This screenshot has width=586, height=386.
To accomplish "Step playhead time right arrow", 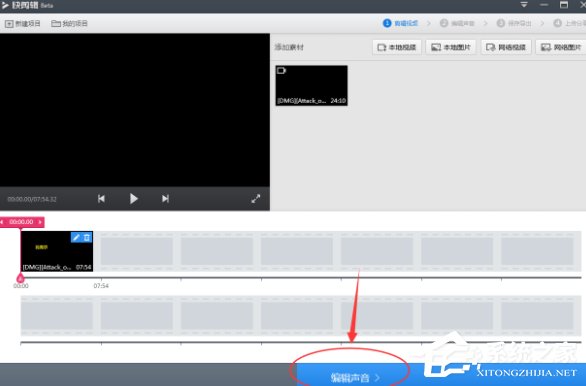I will tap(40, 222).
